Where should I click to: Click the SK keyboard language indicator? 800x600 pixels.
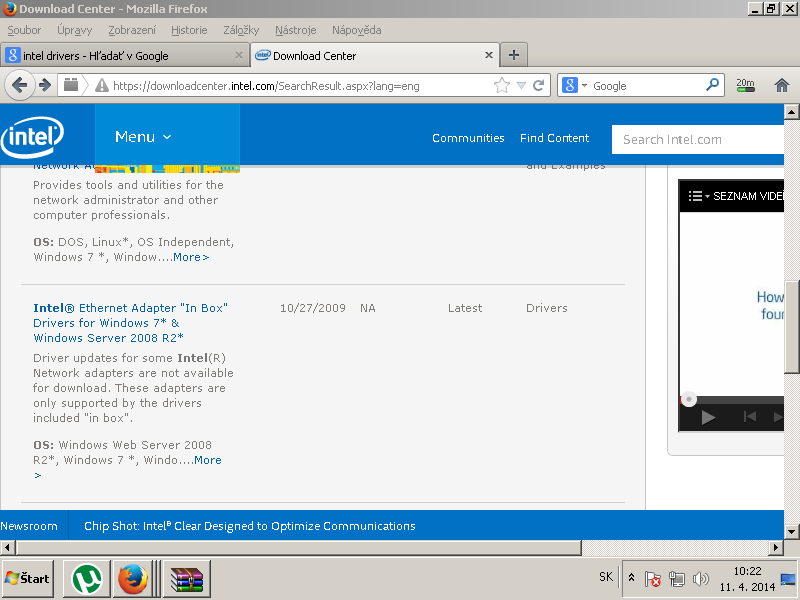606,577
